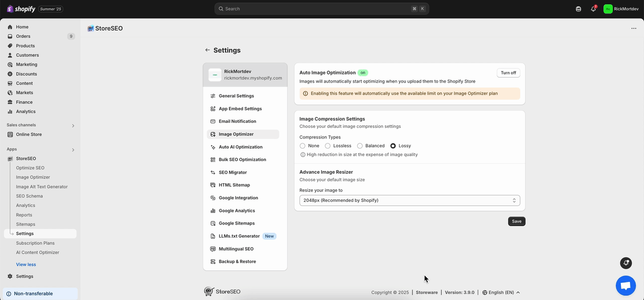Click the top Search field
This screenshot has height=300, width=644.
tap(322, 9)
